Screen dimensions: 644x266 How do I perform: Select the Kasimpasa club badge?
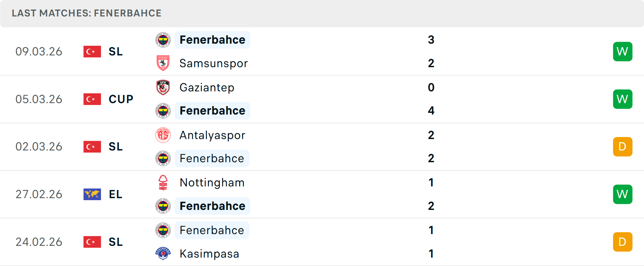pyautogui.click(x=163, y=254)
